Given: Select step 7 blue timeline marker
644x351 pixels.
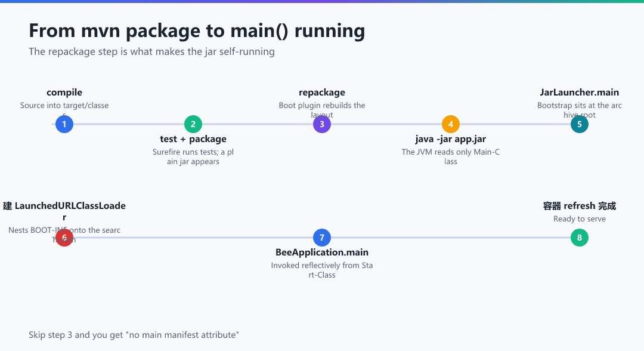Looking at the screenshot, I should 322,238.
